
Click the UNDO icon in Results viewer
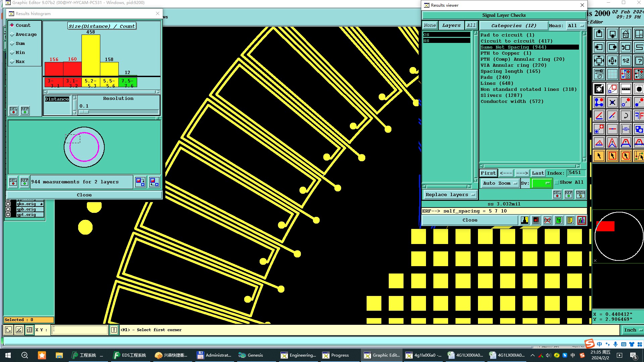tap(581, 194)
